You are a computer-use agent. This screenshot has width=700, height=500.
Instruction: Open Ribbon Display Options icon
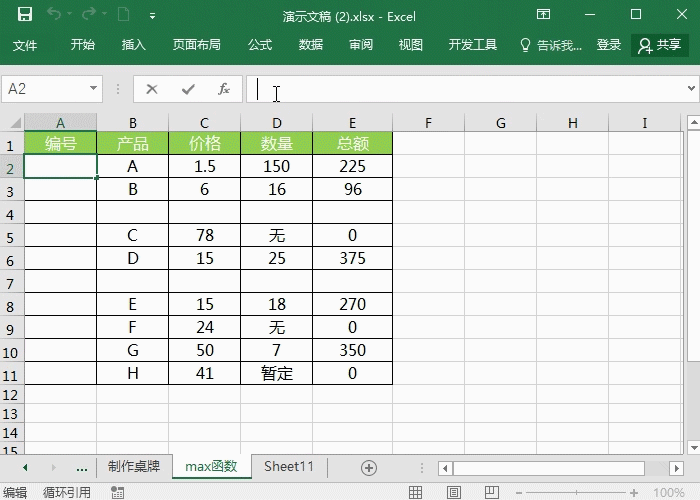(543, 15)
